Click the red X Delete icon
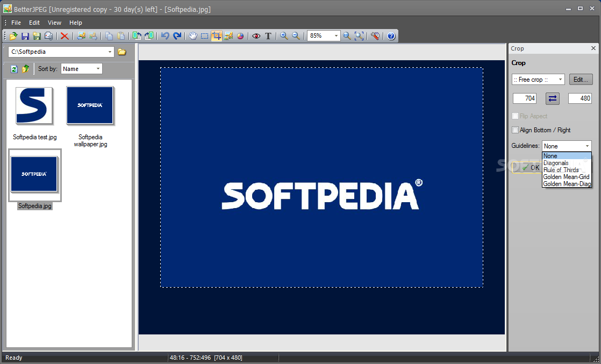The width and height of the screenshot is (601, 364). 65,36
